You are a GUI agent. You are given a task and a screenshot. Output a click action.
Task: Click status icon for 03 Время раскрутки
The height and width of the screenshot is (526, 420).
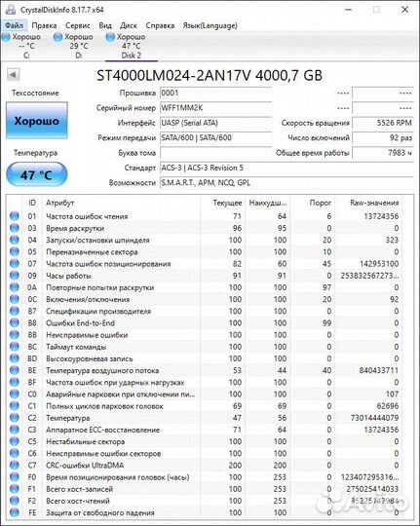click(x=14, y=228)
